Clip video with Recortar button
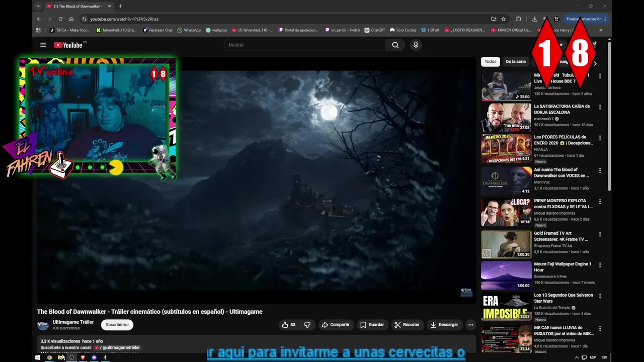Image resolution: width=644 pixels, height=362 pixels. [407, 325]
